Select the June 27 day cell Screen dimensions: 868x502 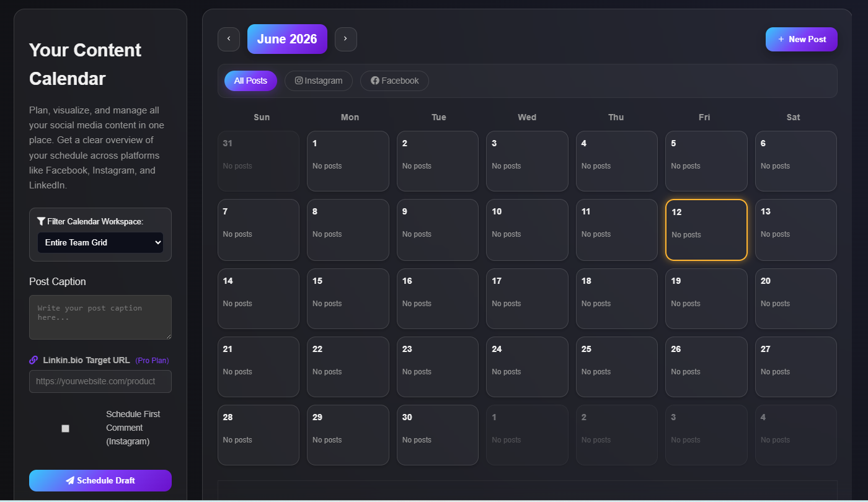point(796,367)
